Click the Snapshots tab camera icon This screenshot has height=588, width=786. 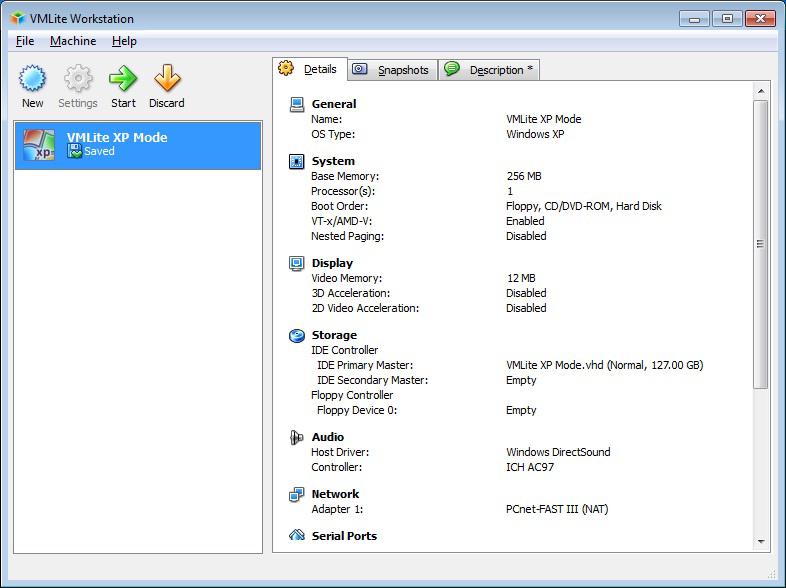coord(359,69)
